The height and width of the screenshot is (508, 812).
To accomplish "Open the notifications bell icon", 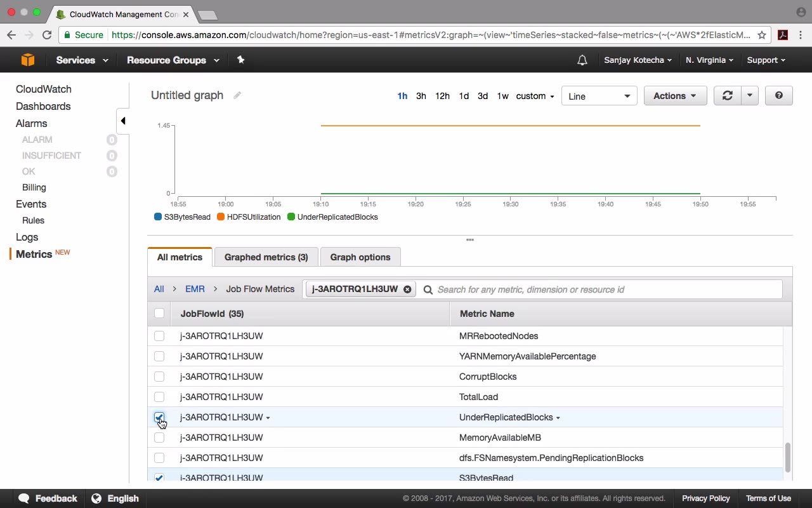I will pos(582,60).
